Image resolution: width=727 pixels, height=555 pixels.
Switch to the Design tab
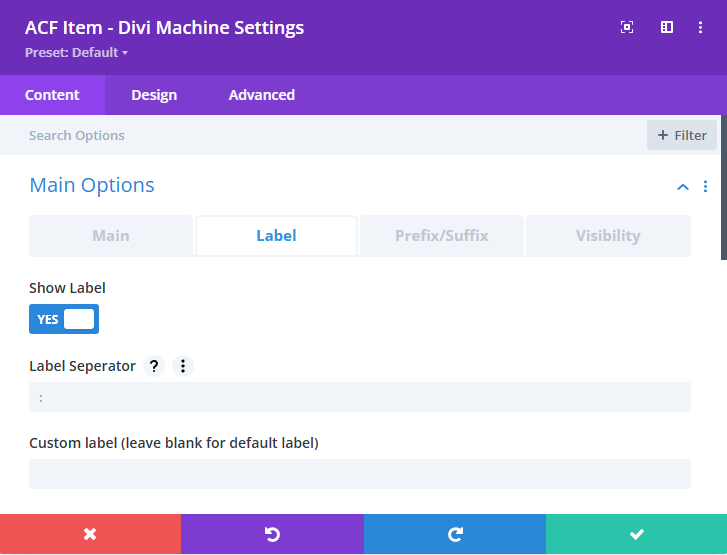click(x=154, y=95)
